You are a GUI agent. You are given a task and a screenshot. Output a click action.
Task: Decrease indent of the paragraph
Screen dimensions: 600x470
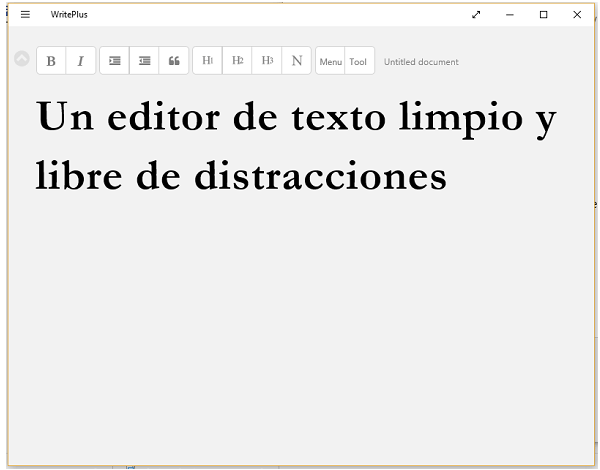click(x=144, y=60)
